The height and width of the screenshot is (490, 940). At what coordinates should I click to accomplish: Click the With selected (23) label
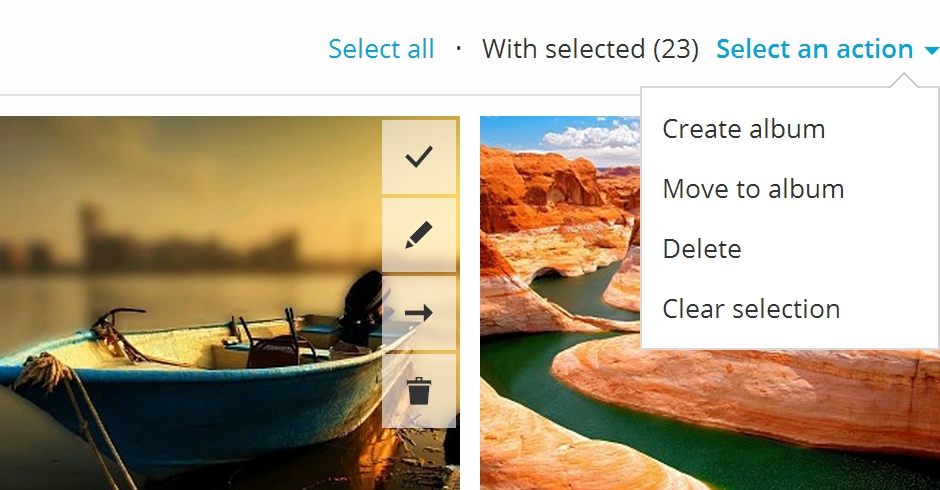(x=590, y=49)
